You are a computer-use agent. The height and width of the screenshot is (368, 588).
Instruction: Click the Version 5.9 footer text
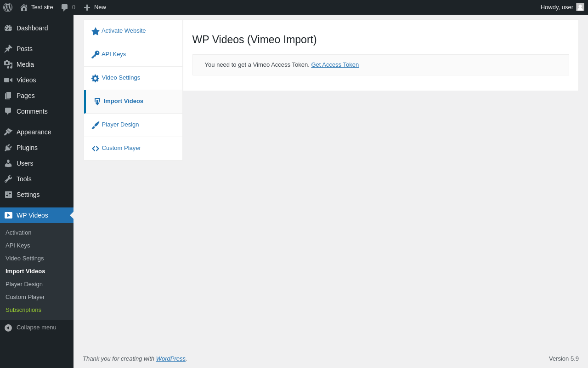[564, 358]
